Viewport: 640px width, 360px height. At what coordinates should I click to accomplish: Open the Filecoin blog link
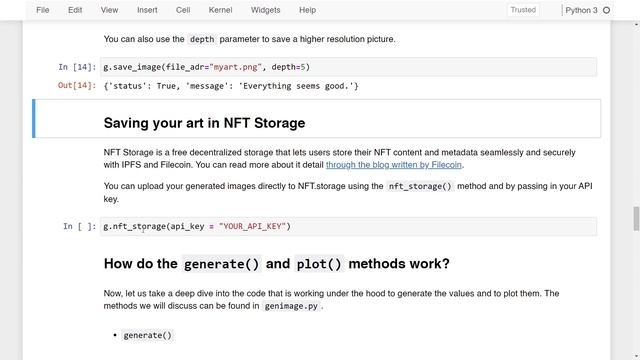393,165
